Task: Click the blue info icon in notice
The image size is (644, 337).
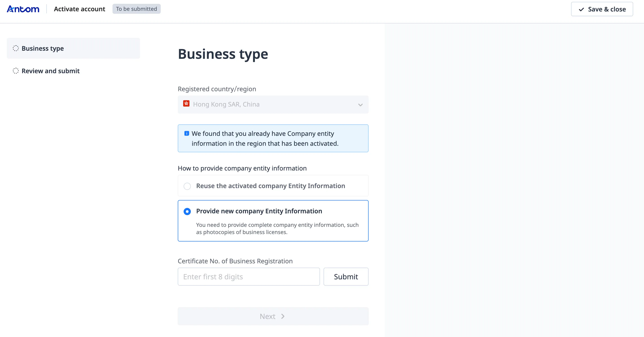Action: tap(187, 133)
